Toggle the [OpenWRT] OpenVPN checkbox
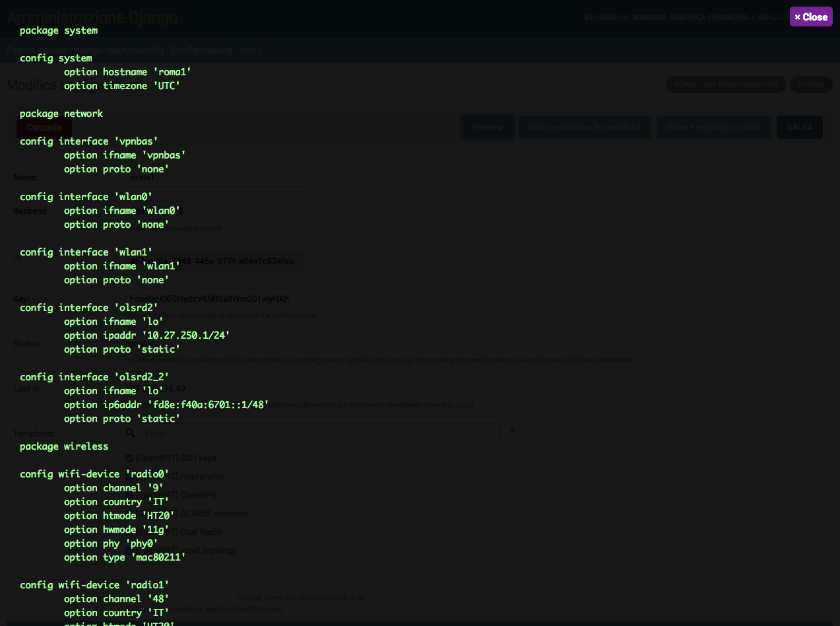The height and width of the screenshot is (626, 840). point(129,495)
